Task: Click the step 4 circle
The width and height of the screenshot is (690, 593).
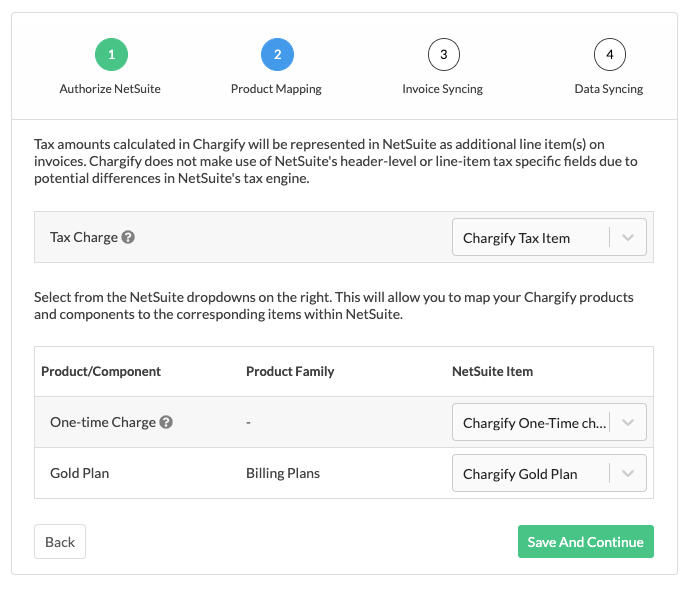Action: (609, 55)
